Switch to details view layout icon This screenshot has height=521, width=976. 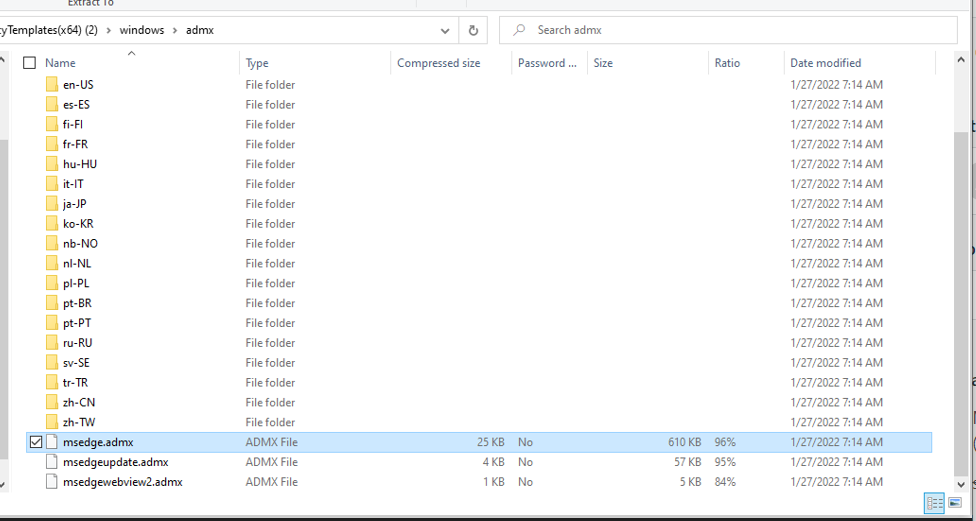click(x=934, y=503)
